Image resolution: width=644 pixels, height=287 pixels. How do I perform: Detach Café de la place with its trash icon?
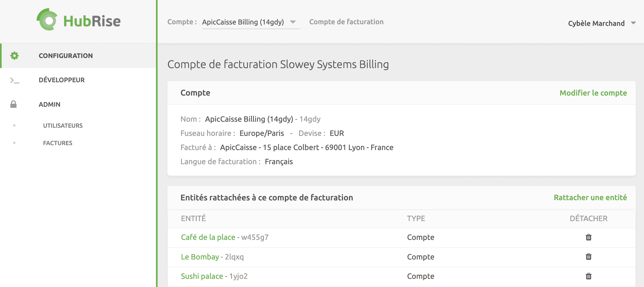589,237
